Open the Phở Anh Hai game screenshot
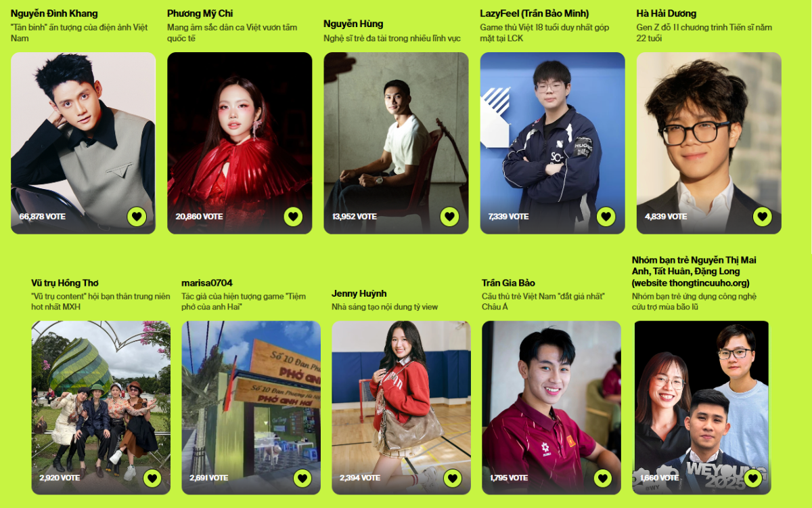 251,407
